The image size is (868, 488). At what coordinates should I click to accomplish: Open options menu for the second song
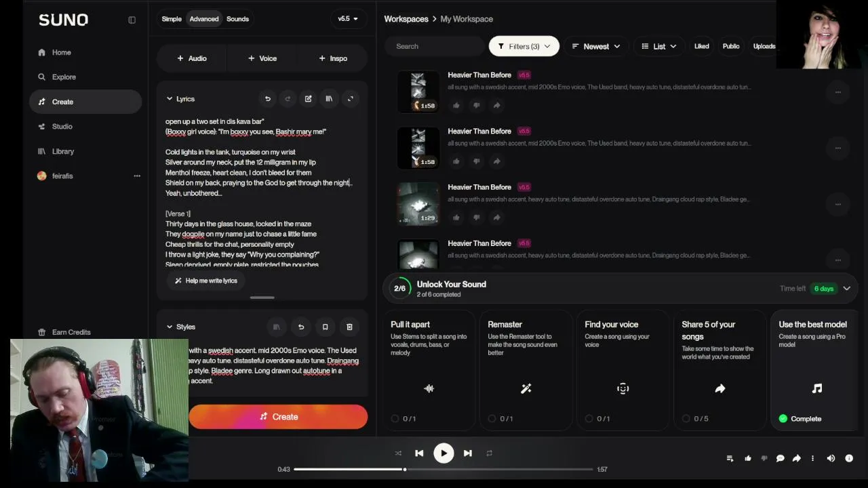tap(838, 148)
